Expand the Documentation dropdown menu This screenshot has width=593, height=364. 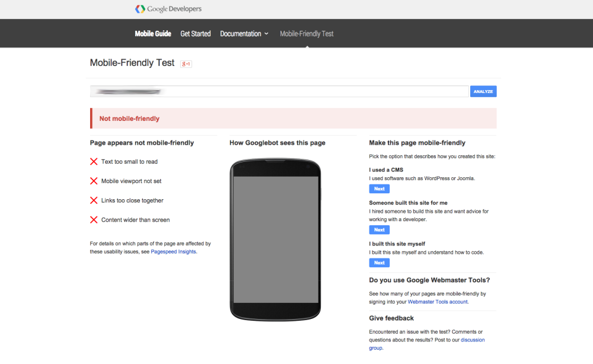pyautogui.click(x=244, y=34)
